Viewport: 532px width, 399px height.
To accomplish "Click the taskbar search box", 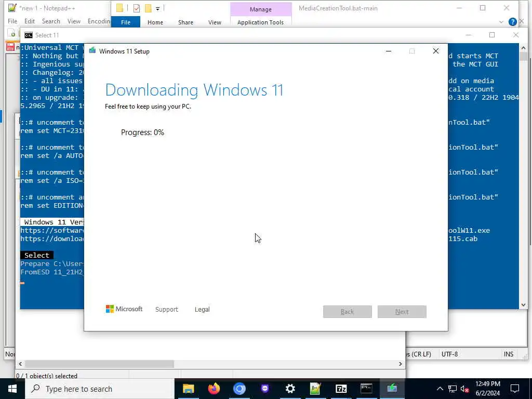I will 100,389.
